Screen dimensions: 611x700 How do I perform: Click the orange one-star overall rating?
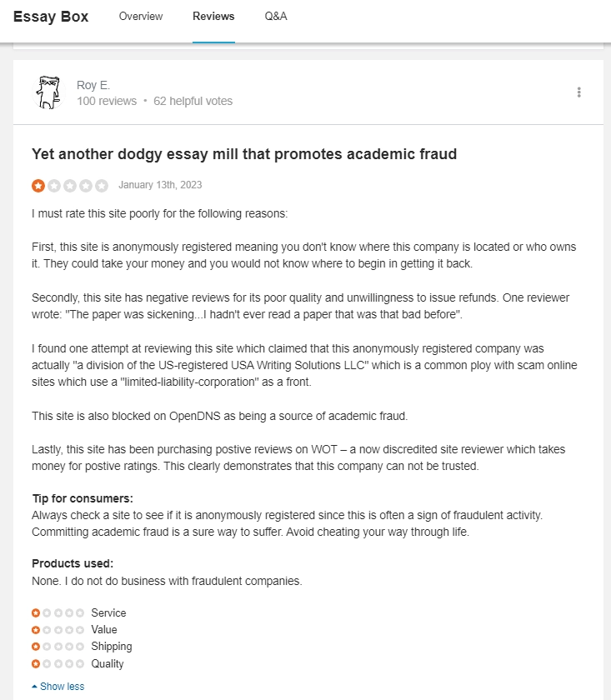tap(38, 185)
